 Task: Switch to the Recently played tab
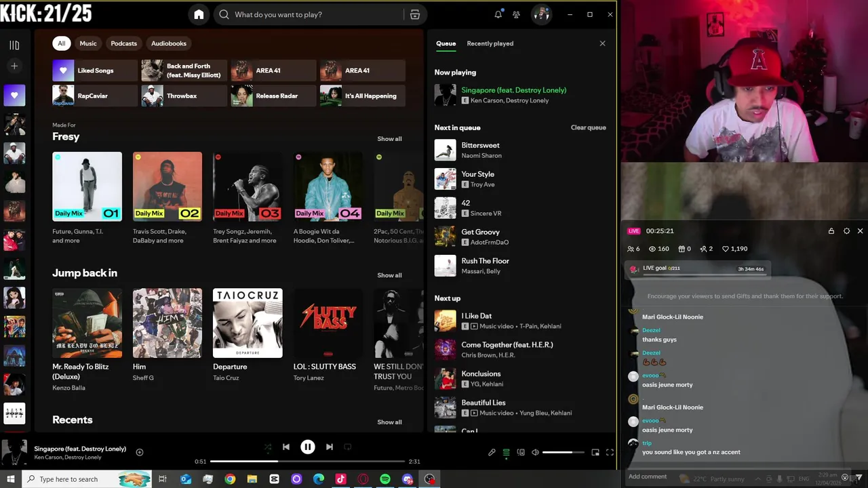pos(490,43)
